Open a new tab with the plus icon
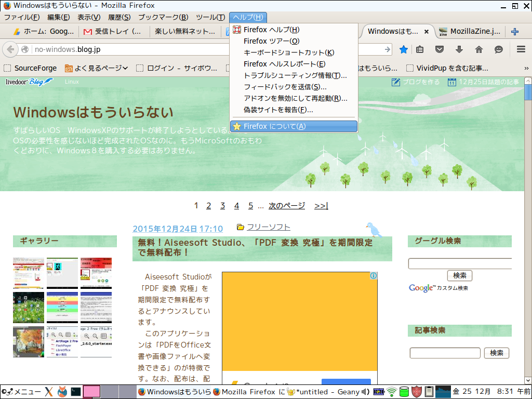 (515, 32)
